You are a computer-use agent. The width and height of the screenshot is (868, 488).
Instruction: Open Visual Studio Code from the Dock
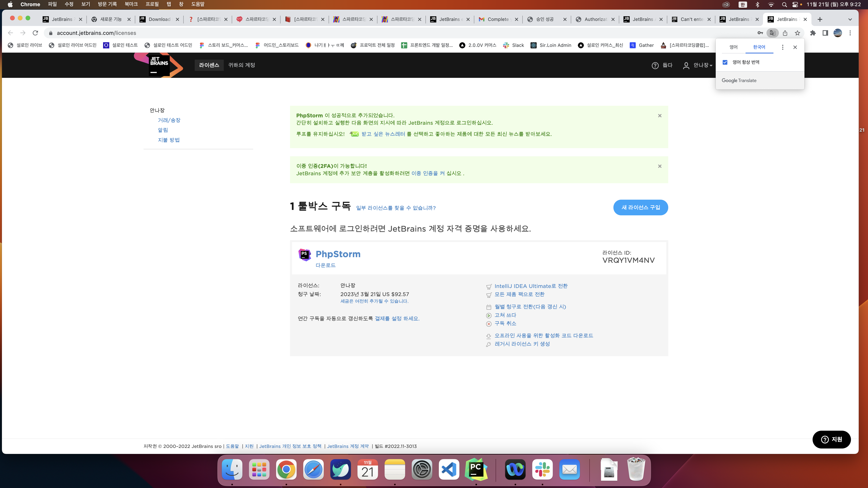pyautogui.click(x=449, y=469)
